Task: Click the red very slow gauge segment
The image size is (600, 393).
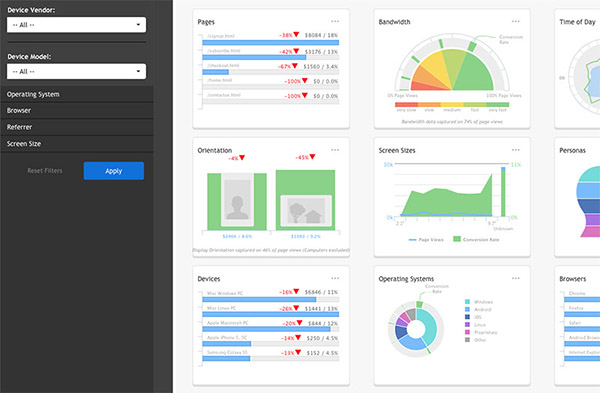Action: click(425, 86)
